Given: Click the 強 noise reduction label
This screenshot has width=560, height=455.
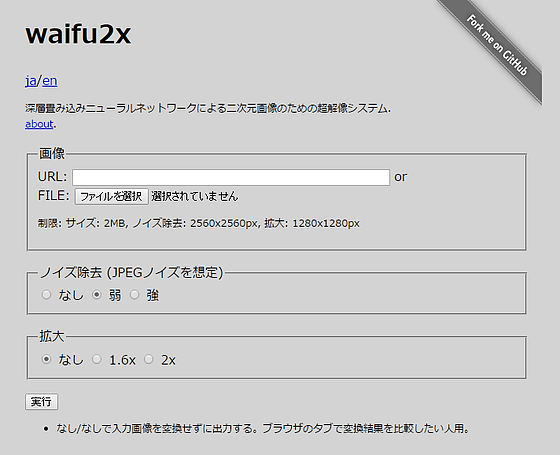Looking at the screenshot, I should 152,295.
